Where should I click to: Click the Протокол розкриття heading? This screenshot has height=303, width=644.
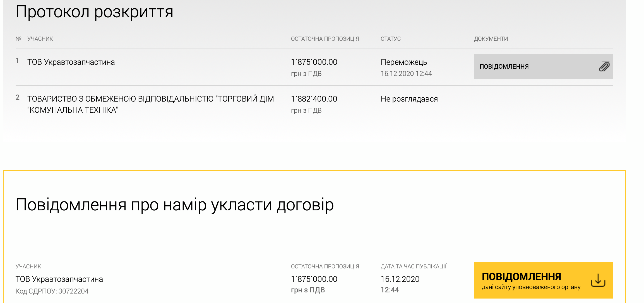[x=94, y=12]
